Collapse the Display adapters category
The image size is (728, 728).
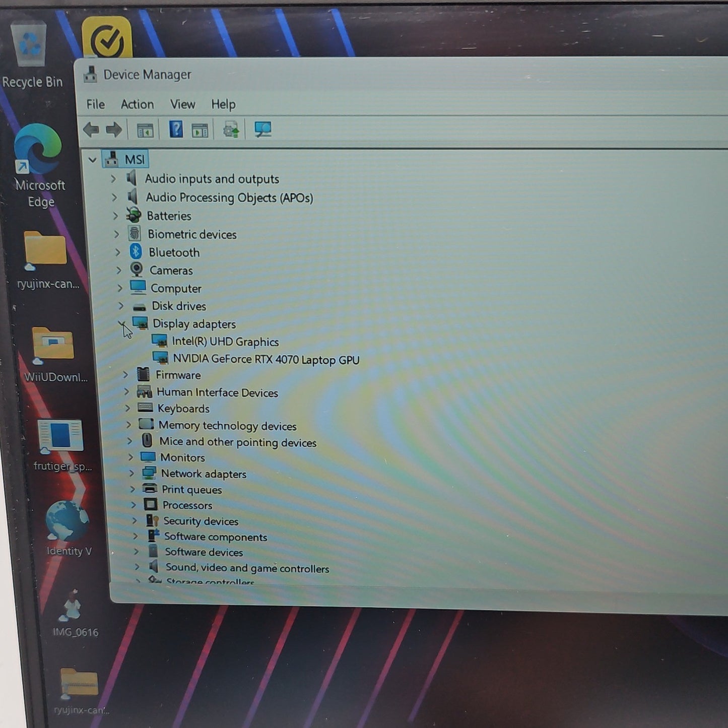122,323
